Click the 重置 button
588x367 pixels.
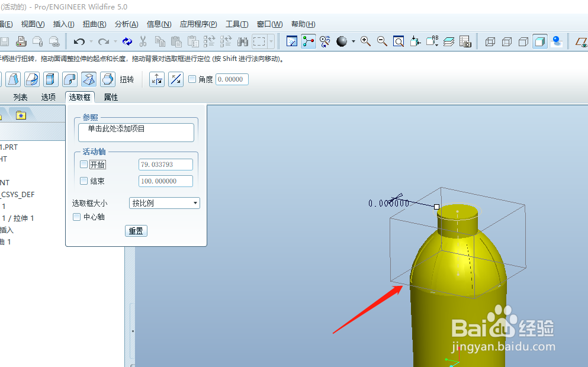[136, 231]
